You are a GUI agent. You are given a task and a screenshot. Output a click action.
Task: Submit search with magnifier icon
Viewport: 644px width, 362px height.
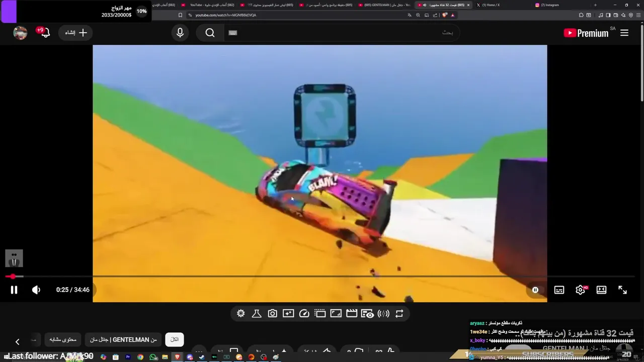pos(210,33)
